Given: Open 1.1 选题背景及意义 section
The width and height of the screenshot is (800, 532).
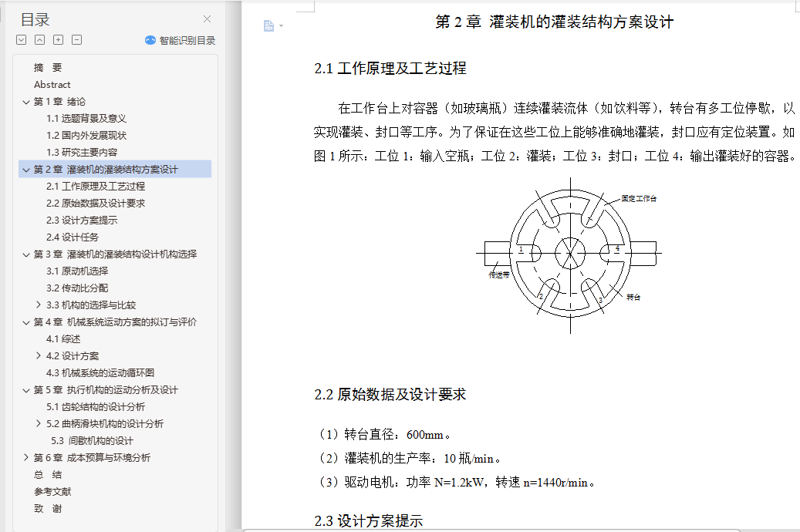Looking at the screenshot, I should pos(86,118).
